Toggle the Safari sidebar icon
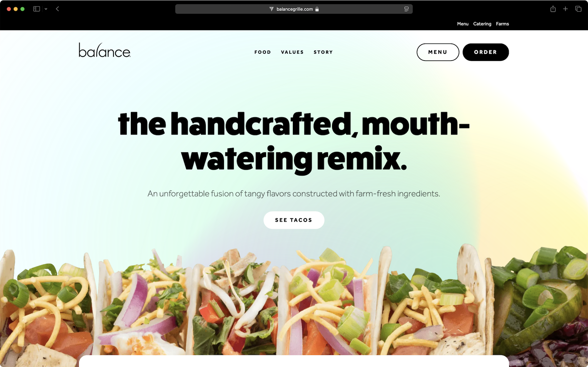The image size is (588, 367). point(36,9)
